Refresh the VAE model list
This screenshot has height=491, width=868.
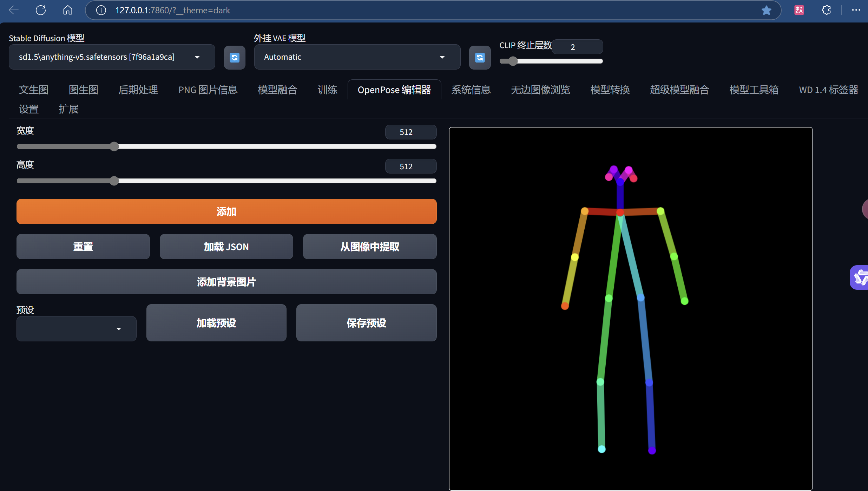tap(480, 57)
